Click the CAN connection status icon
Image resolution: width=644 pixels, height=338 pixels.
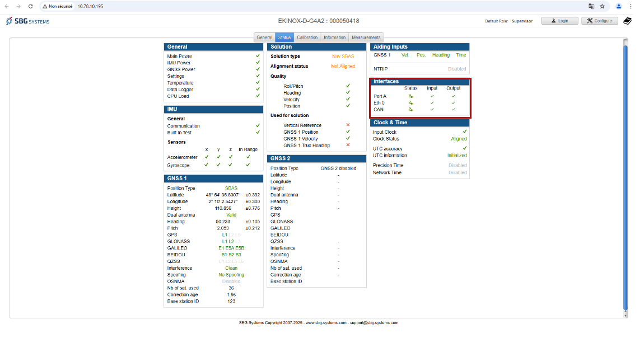410,110
